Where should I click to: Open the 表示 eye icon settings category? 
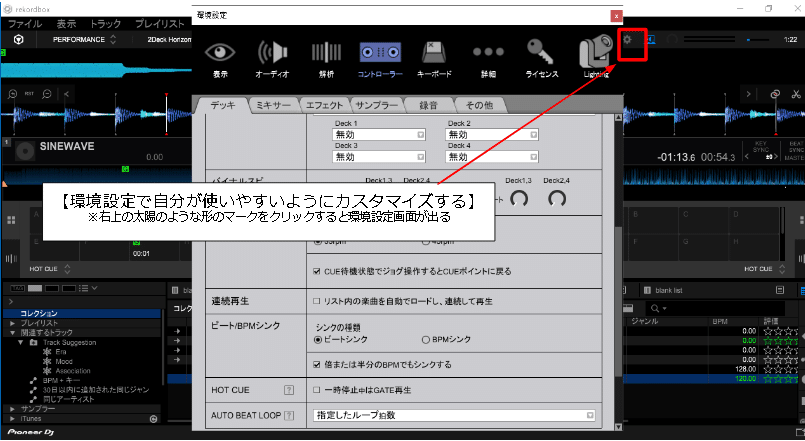click(220, 59)
